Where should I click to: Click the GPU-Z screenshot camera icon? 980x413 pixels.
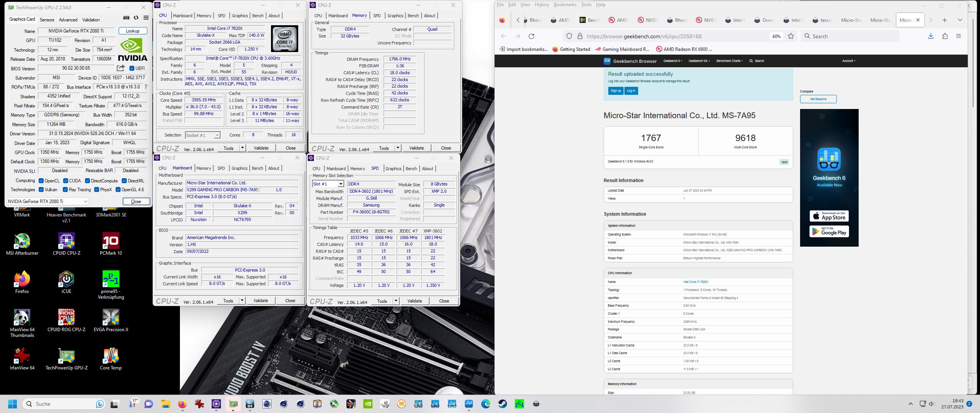126,18
